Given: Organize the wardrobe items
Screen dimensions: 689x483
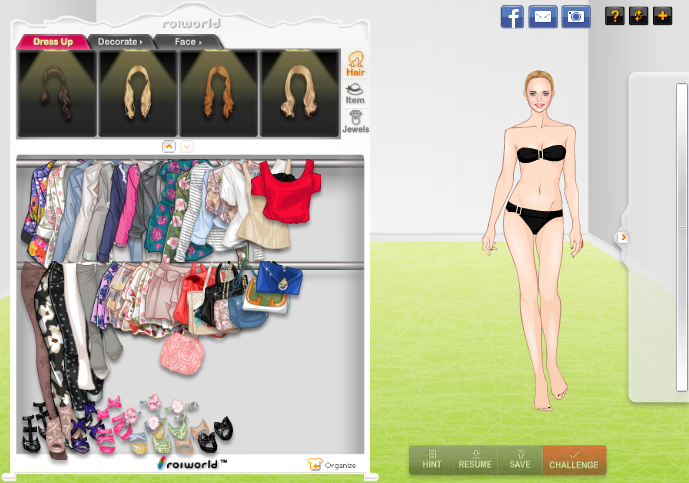Looking at the screenshot, I should coord(332,465).
